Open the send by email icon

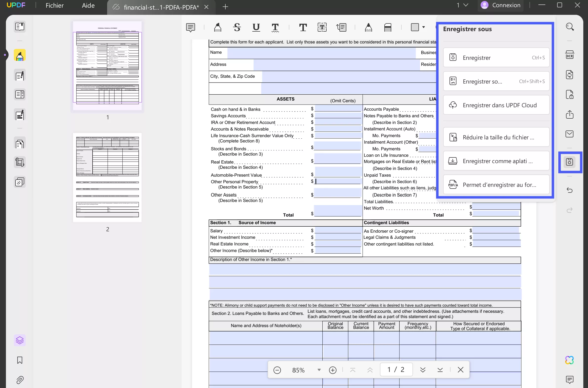coord(569,134)
